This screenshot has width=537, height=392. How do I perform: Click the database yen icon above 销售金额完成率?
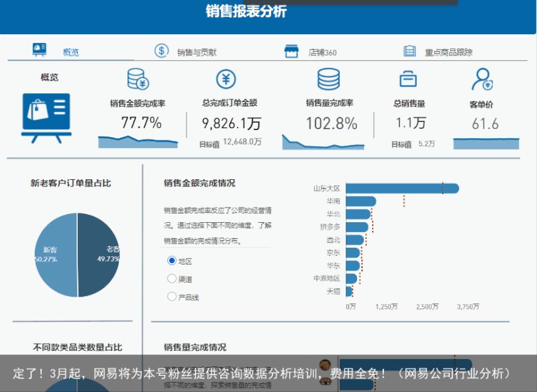pos(138,79)
